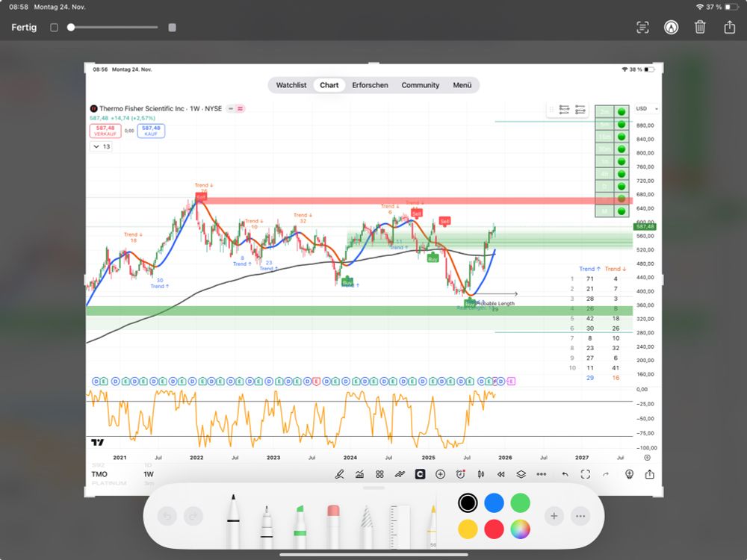This screenshot has height=560, width=747.
Task: Open the alarm clock alert icon
Action: [460, 474]
